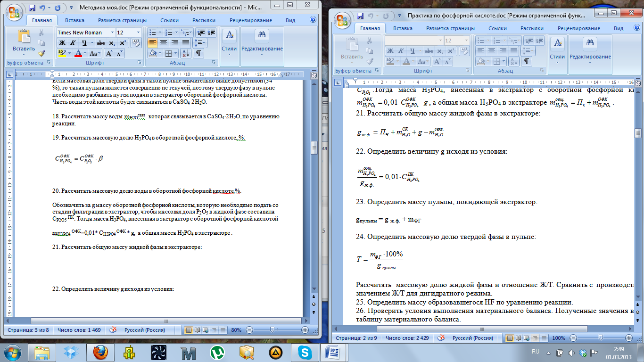Click Redo icon in Методика моя window
This screenshot has height=362, width=644.
[58, 8]
